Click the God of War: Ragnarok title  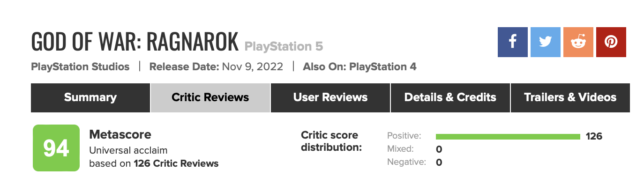(x=135, y=42)
